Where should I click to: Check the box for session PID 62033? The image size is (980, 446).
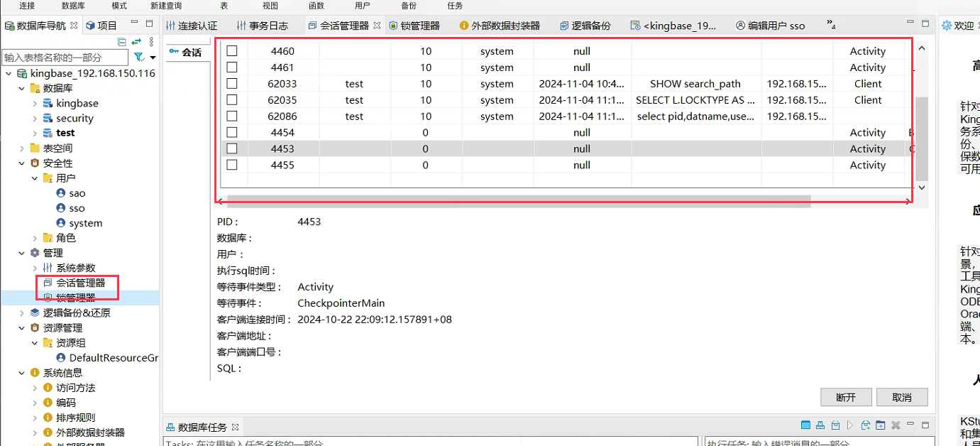click(x=232, y=84)
